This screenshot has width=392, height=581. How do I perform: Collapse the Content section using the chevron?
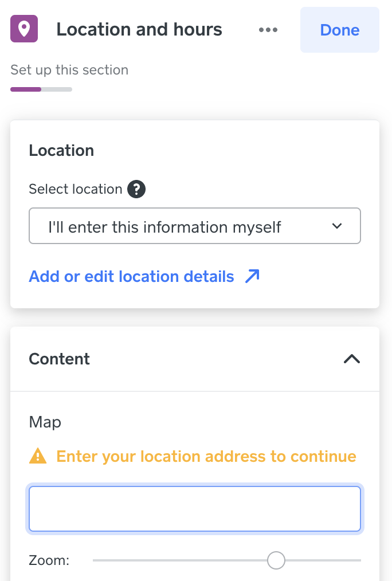[351, 359]
